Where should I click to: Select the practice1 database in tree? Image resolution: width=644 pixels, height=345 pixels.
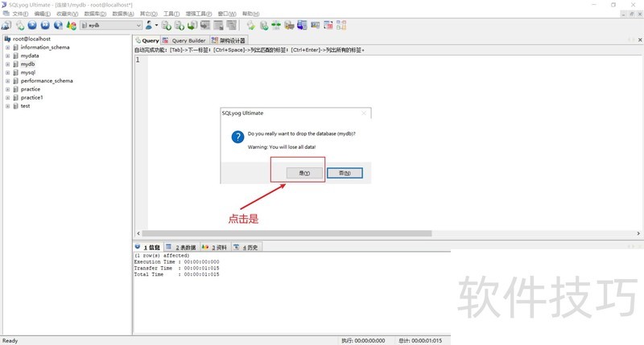tap(31, 97)
